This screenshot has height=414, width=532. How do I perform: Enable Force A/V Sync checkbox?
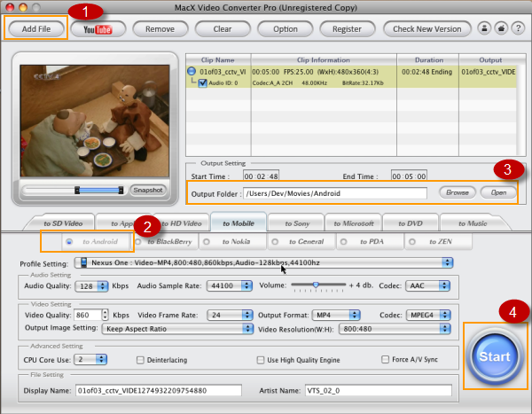pos(385,359)
